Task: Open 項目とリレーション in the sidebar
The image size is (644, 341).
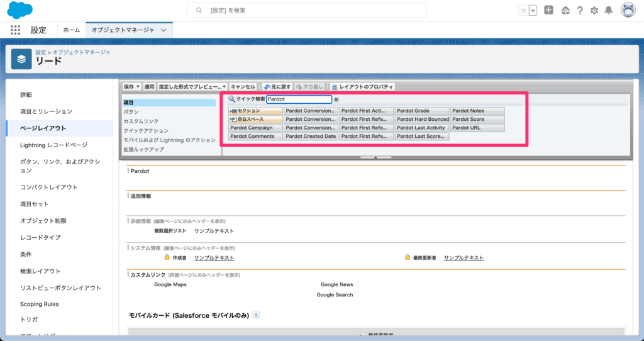Action: (46, 111)
